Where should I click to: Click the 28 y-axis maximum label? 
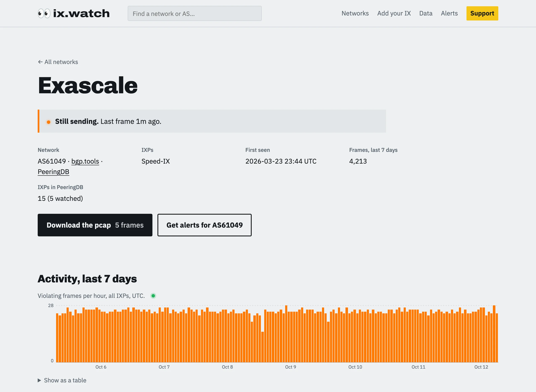(51, 305)
